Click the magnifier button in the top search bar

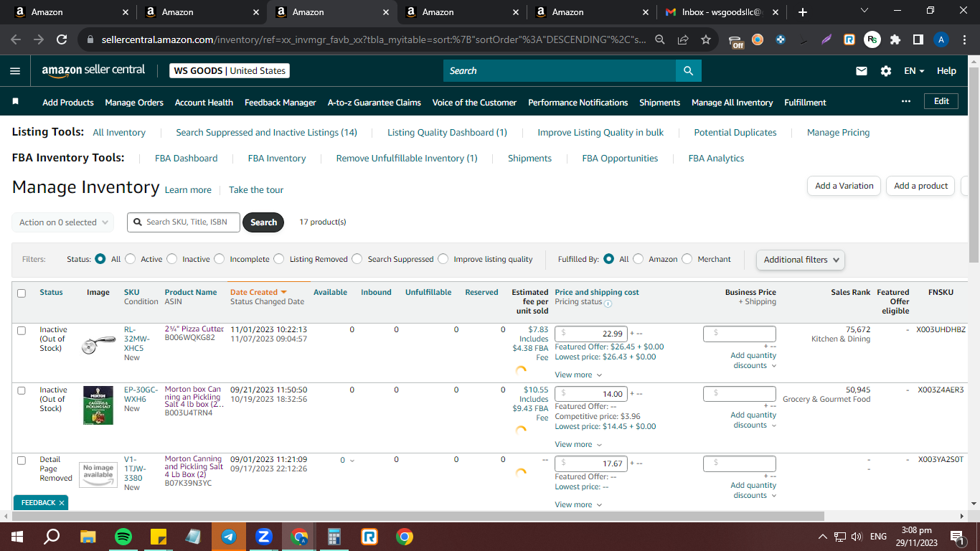pyautogui.click(x=688, y=70)
